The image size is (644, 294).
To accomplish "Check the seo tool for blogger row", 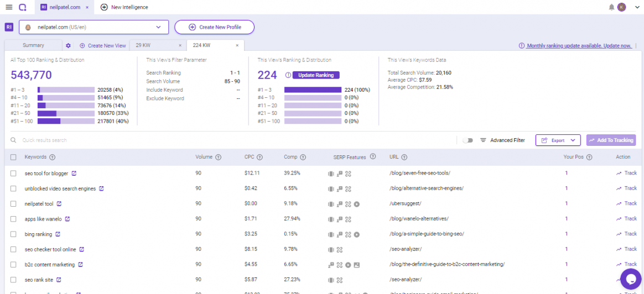I will point(13,174).
